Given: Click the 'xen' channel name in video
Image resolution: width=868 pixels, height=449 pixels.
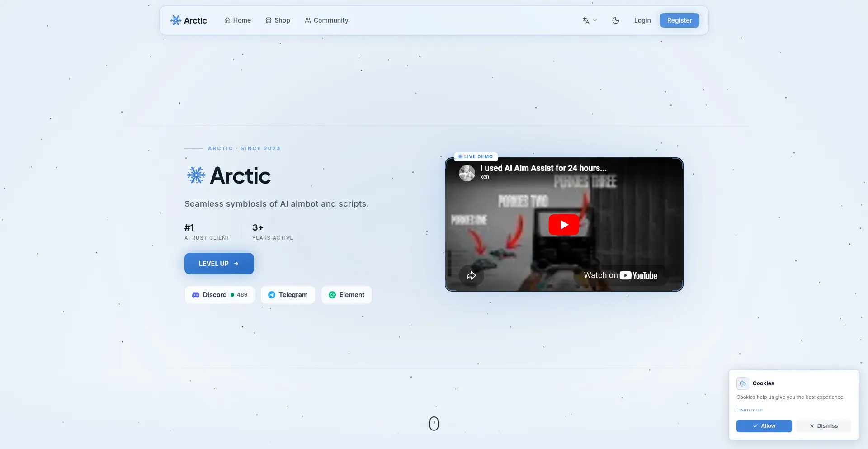Looking at the screenshot, I should pyautogui.click(x=485, y=177).
